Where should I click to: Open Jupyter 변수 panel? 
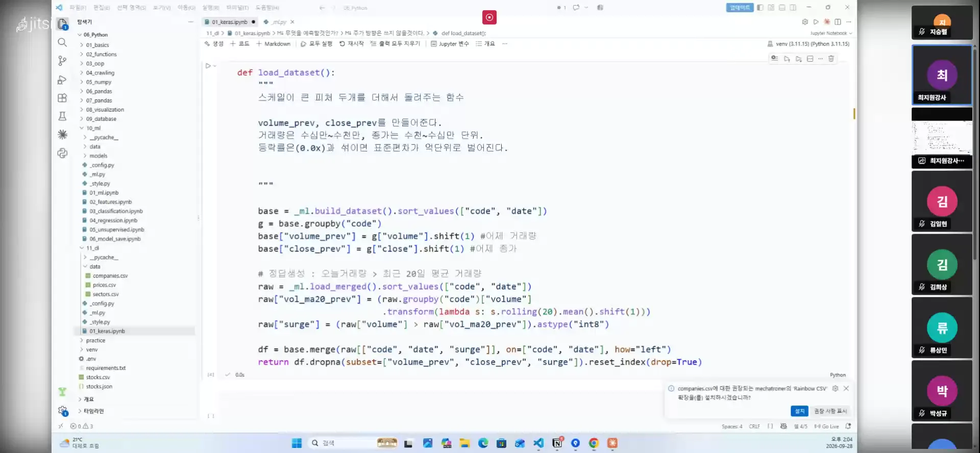[450, 44]
